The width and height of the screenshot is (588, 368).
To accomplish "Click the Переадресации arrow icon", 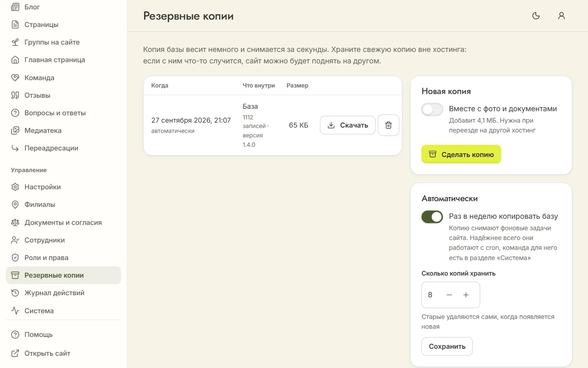I will coord(15,148).
